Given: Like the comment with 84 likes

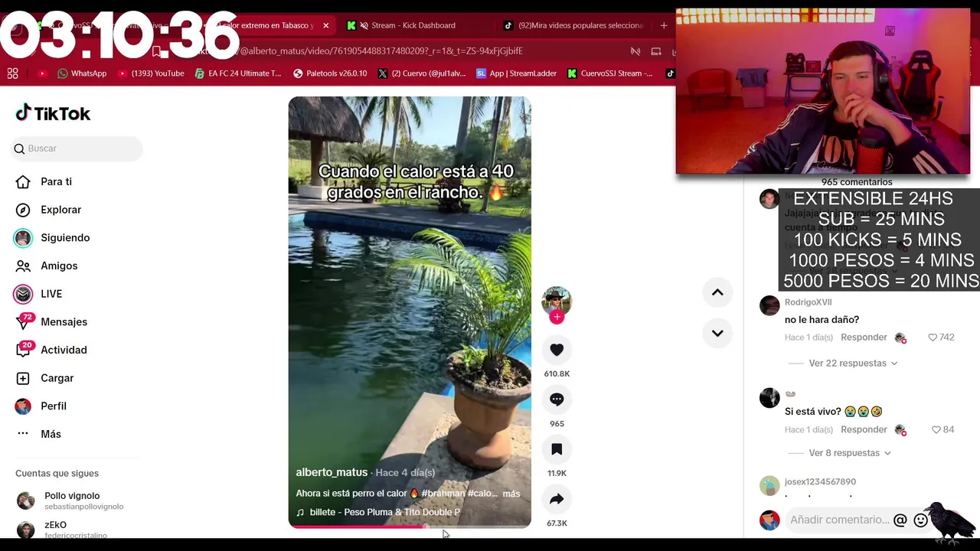Looking at the screenshot, I should [x=936, y=430].
